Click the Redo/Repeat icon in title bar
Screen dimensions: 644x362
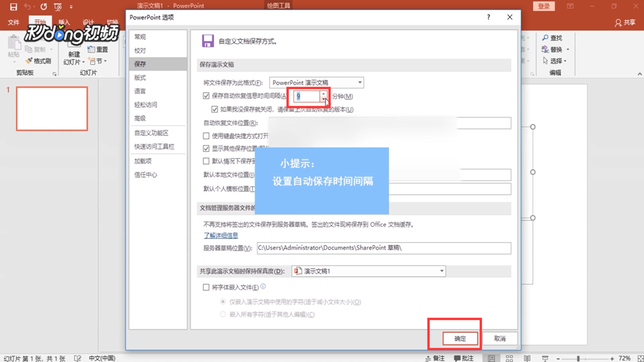point(44,7)
